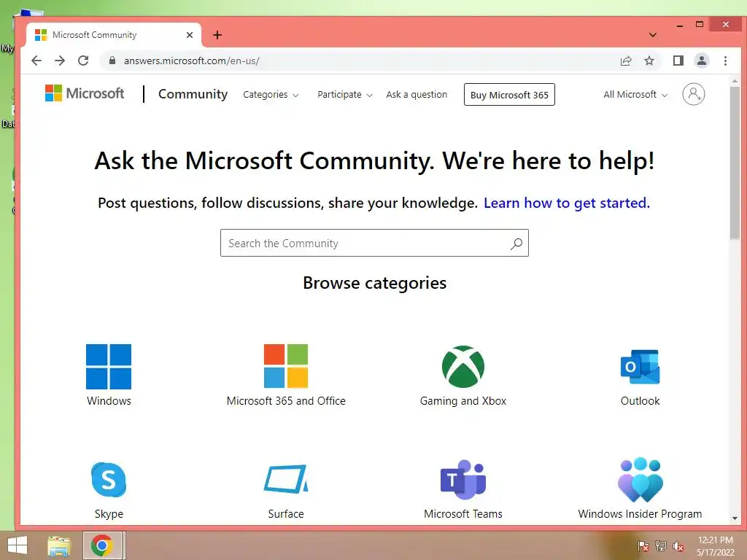Open the Chrome profile icon
The image size is (747, 560).
[x=701, y=61]
